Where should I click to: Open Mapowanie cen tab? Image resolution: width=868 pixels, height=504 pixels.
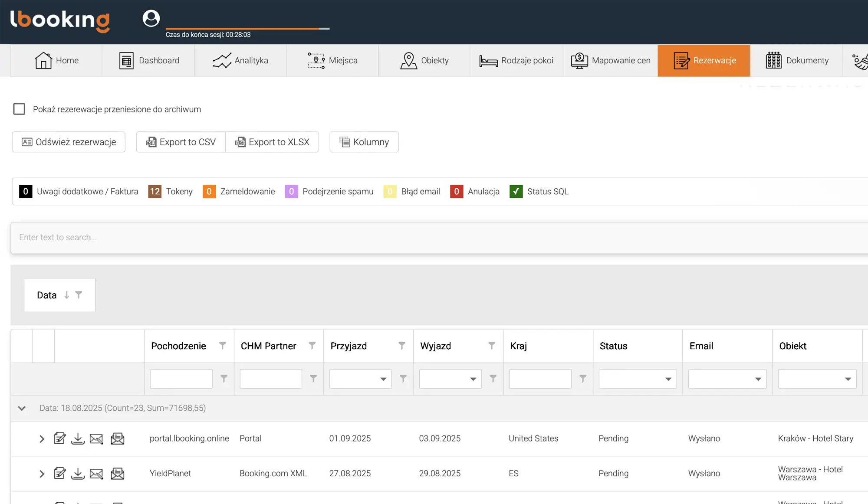click(610, 60)
